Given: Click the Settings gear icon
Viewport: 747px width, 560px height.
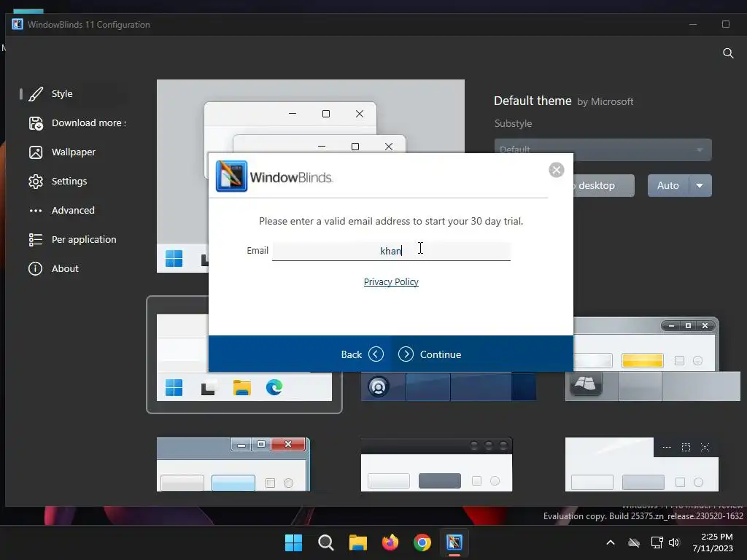Looking at the screenshot, I should coord(36,182).
